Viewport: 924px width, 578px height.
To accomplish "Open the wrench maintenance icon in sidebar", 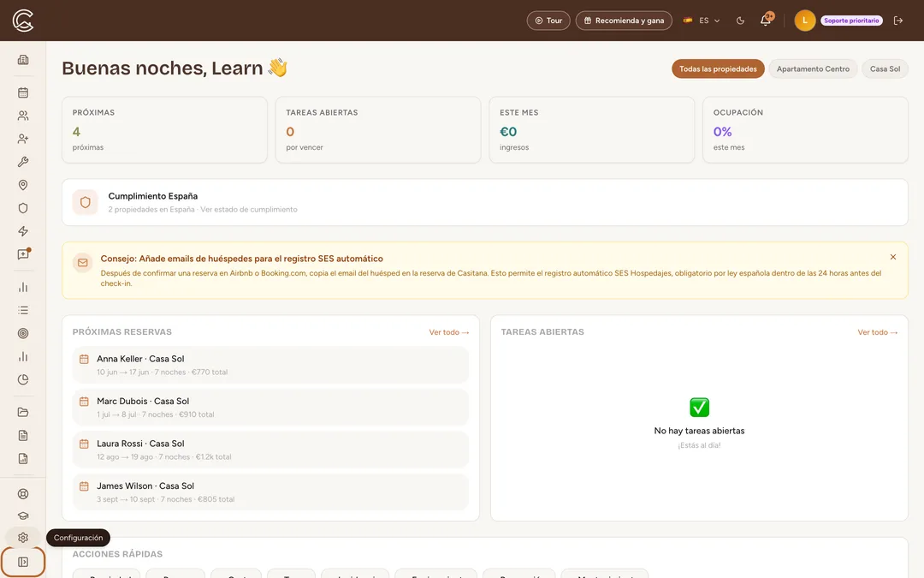I will (23, 162).
